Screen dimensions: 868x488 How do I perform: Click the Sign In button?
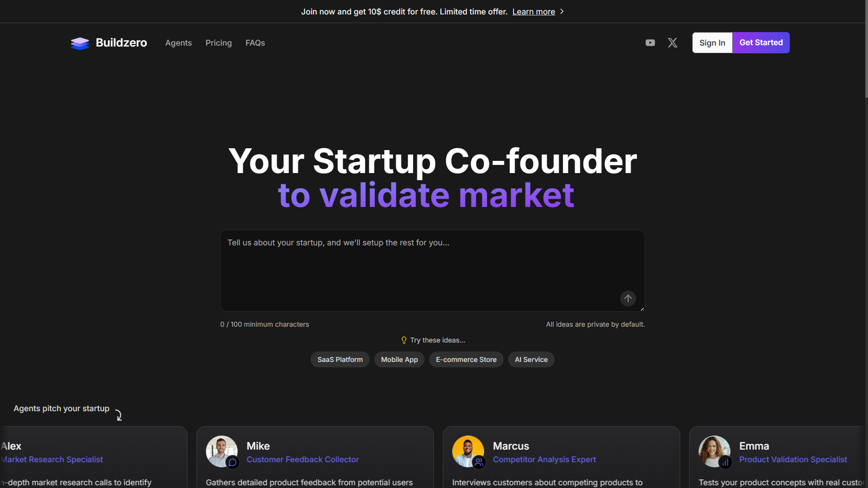click(712, 43)
